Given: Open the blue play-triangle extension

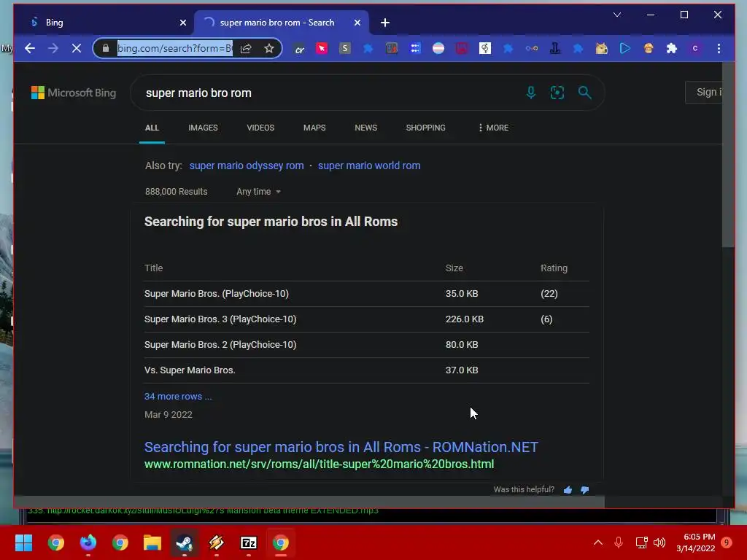Looking at the screenshot, I should (625, 48).
